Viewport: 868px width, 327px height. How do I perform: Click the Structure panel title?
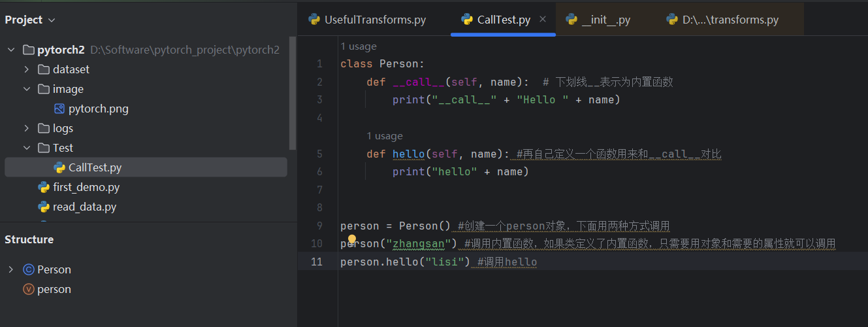(x=29, y=239)
